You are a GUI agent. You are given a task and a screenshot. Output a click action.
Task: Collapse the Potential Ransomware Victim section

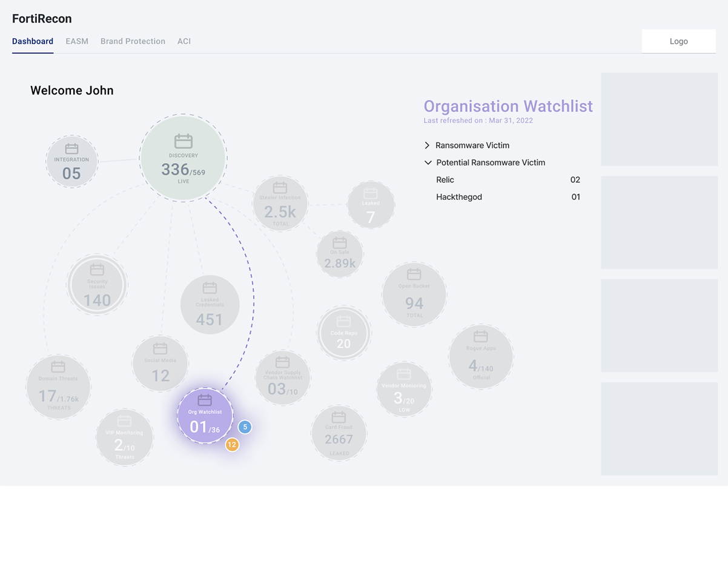click(428, 162)
